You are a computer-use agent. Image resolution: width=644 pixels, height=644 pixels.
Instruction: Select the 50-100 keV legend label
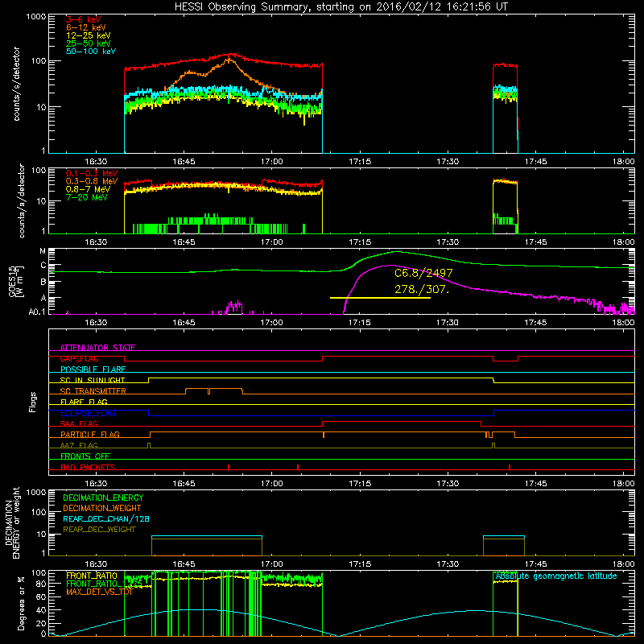[x=91, y=52]
